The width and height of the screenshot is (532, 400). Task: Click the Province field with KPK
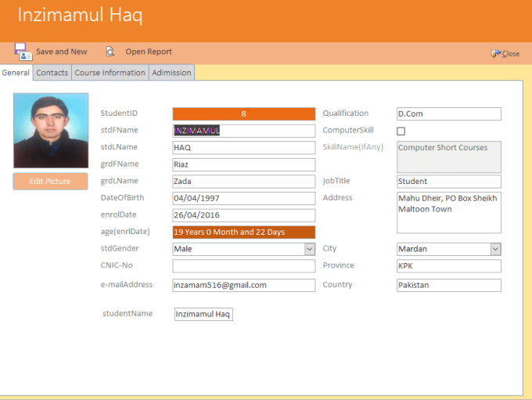pyautogui.click(x=449, y=266)
